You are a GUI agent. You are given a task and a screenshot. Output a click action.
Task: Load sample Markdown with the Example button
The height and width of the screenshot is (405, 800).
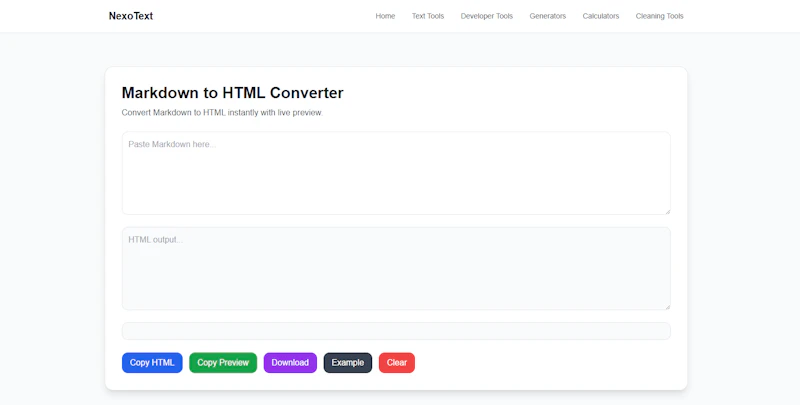point(347,363)
